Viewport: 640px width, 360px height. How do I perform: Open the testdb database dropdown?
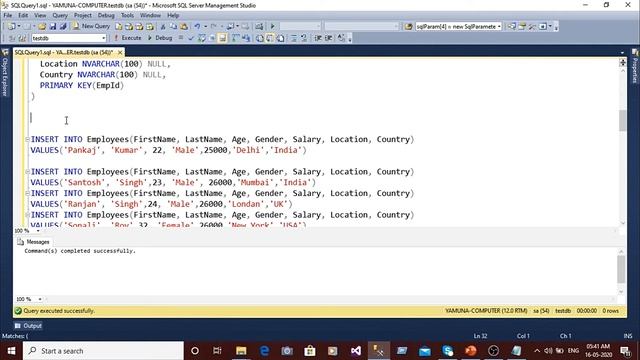[104, 38]
